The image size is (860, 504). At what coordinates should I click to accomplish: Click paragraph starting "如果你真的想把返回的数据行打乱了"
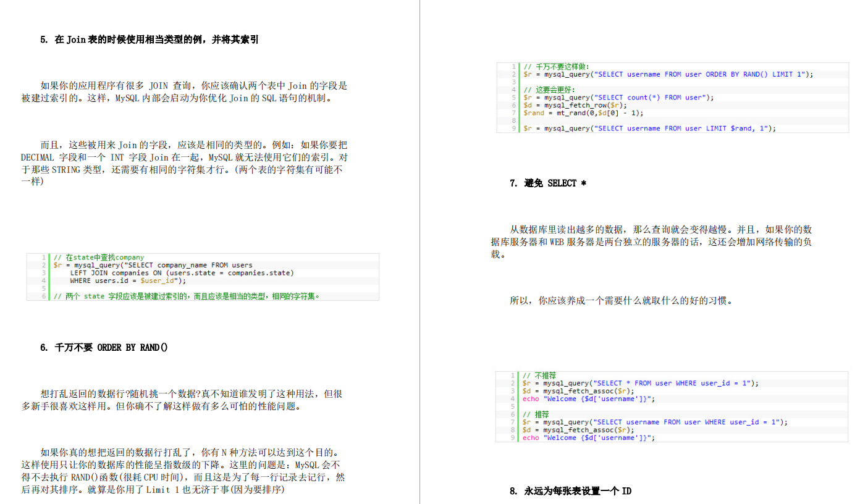[x=183, y=471]
